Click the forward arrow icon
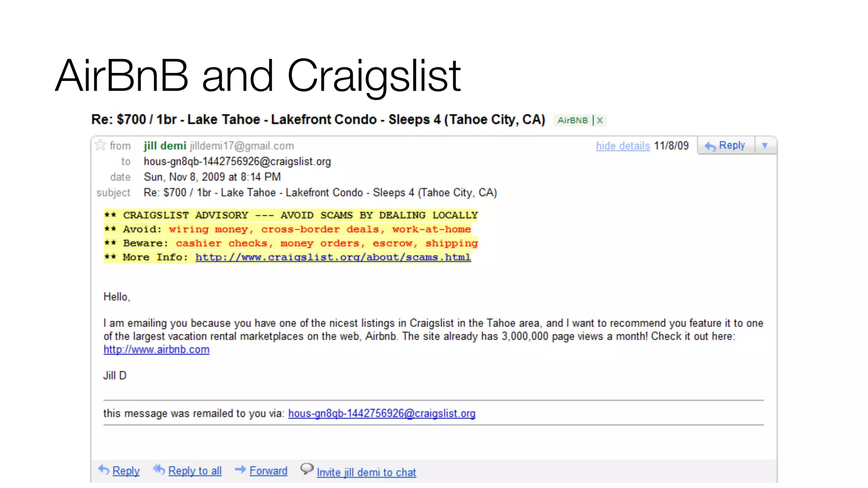 (240, 469)
